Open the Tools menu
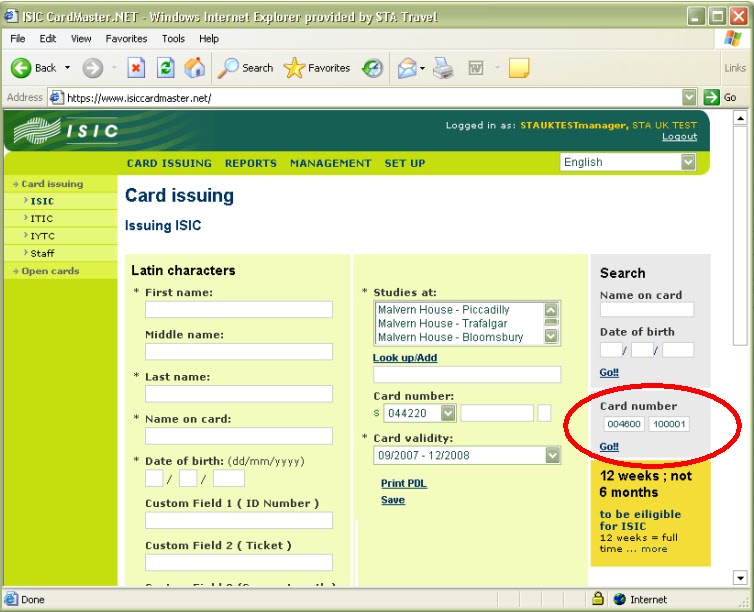 [173, 38]
